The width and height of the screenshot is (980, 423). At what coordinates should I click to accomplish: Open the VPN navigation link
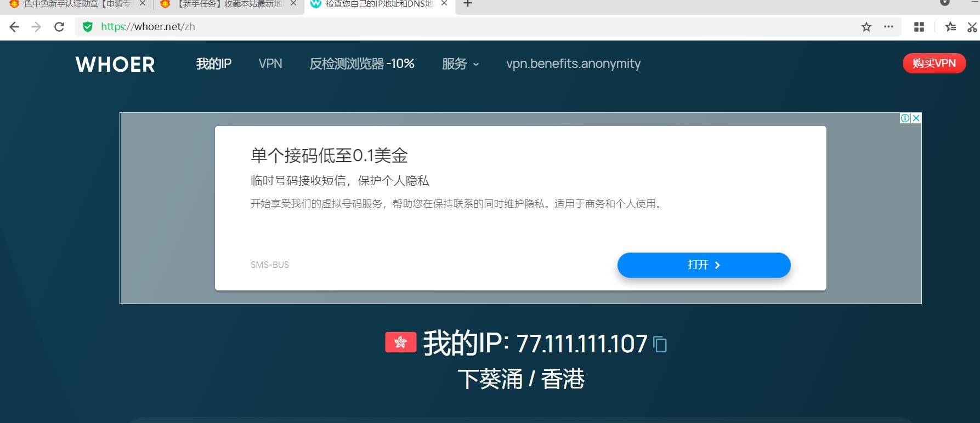[x=270, y=64]
